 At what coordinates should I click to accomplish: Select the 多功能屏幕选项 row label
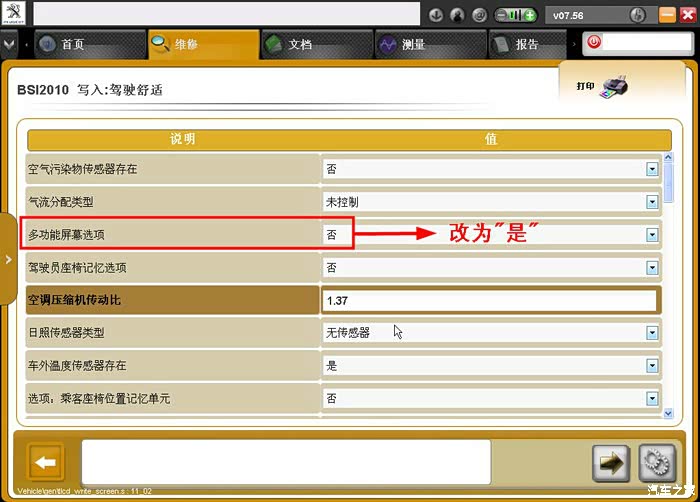click(x=66, y=235)
